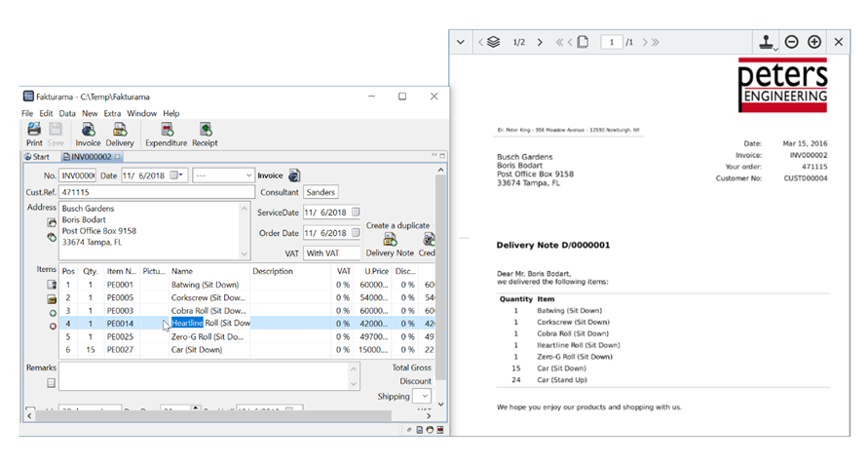Switch to the Start tab
Image resolution: width=868 pixels, height=466 pixels.
click(38, 157)
